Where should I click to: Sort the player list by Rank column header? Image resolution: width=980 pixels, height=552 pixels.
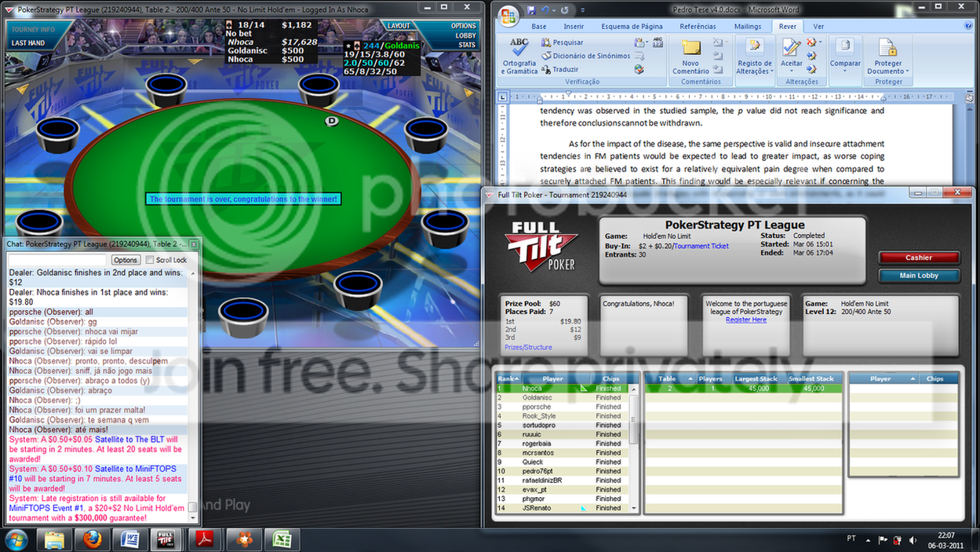point(508,378)
